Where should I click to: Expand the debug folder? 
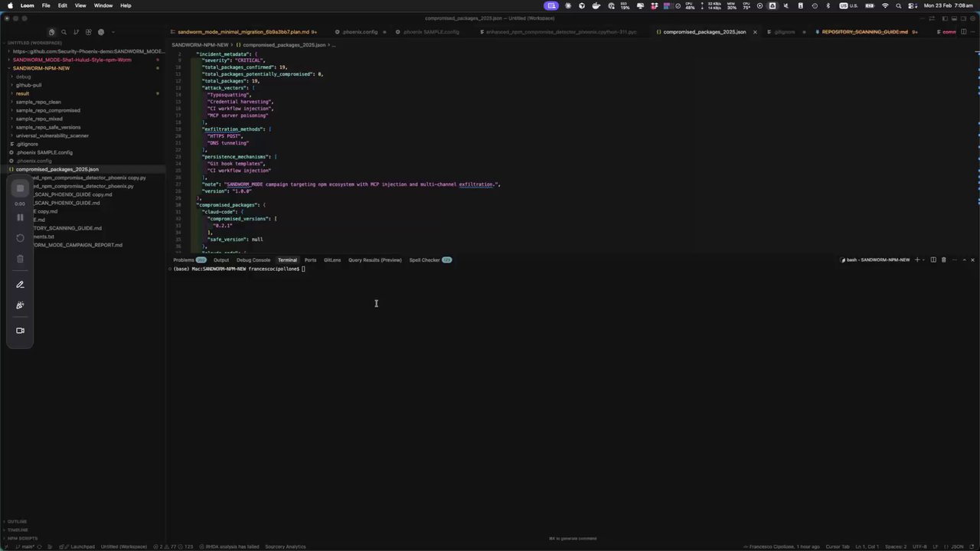23,77
